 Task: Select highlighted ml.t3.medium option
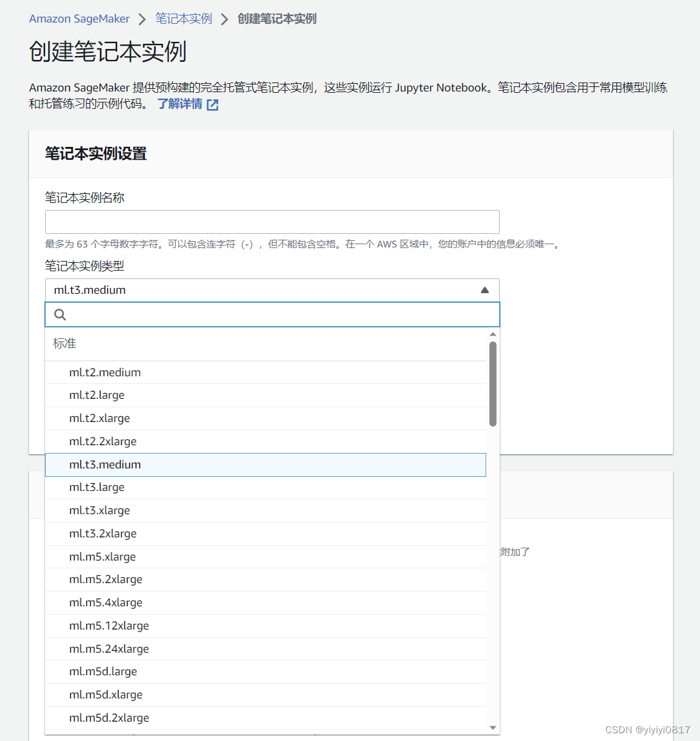coord(265,465)
